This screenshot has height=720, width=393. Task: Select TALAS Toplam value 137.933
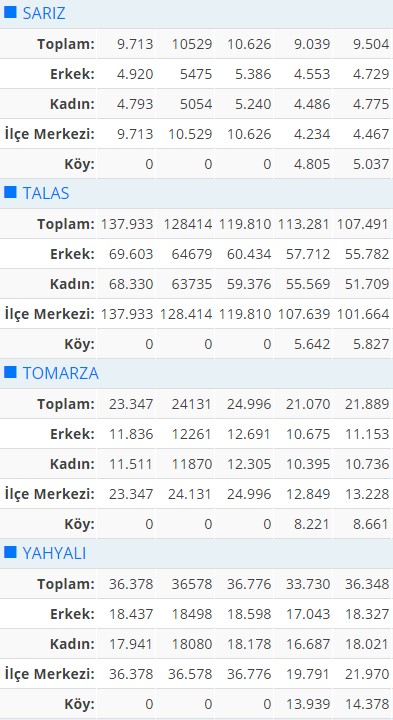(127, 224)
